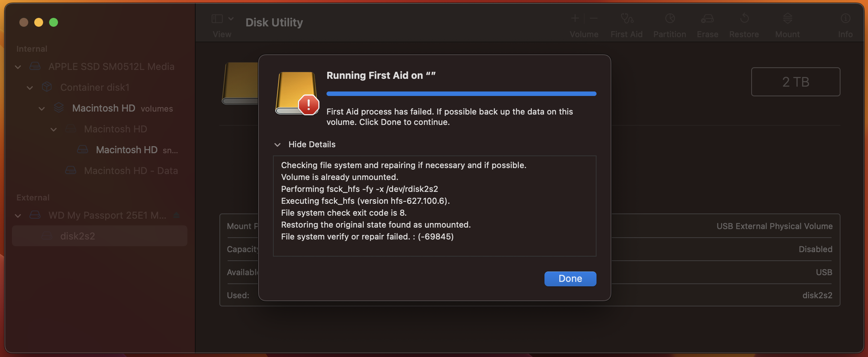Click the Erase drive icon
The height and width of the screenshot is (357, 868).
coord(707,19)
